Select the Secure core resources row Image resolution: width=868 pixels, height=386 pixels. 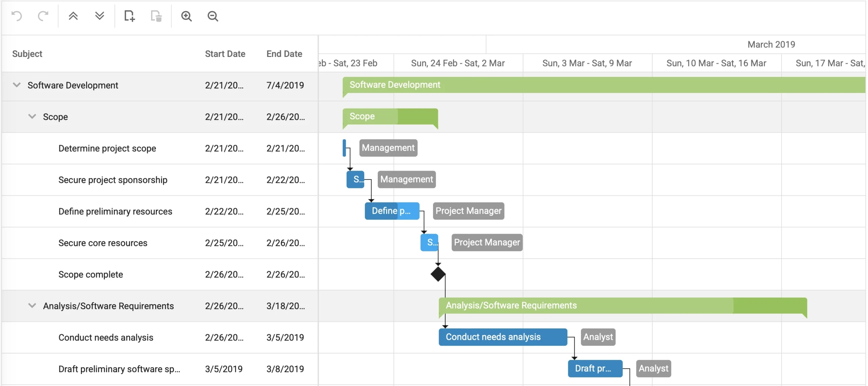coord(102,243)
